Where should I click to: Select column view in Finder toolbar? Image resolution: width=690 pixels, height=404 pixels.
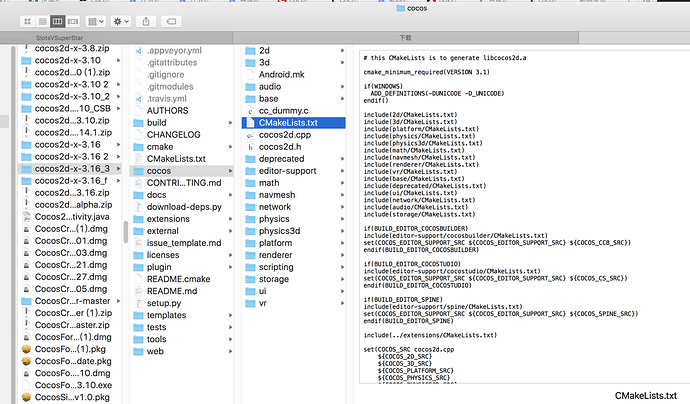57,21
